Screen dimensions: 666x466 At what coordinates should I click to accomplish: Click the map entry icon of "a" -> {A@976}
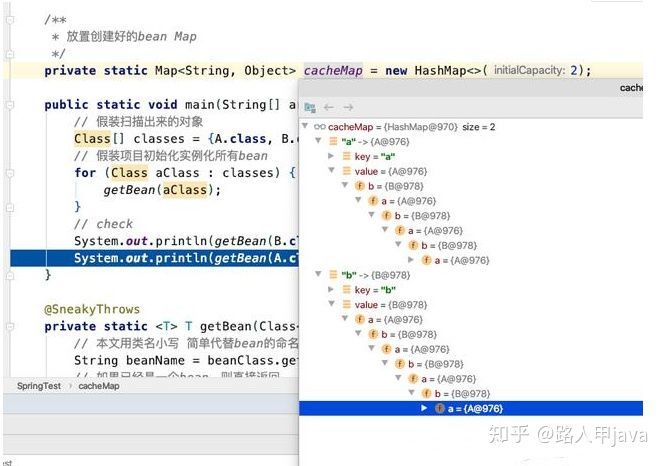tap(333, 141)
